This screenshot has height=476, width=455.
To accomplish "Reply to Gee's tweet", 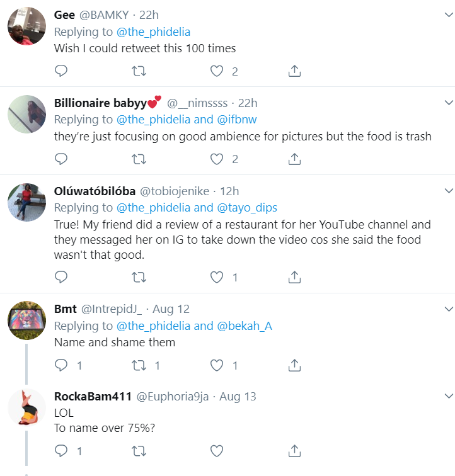I will (x=61, y=71).
